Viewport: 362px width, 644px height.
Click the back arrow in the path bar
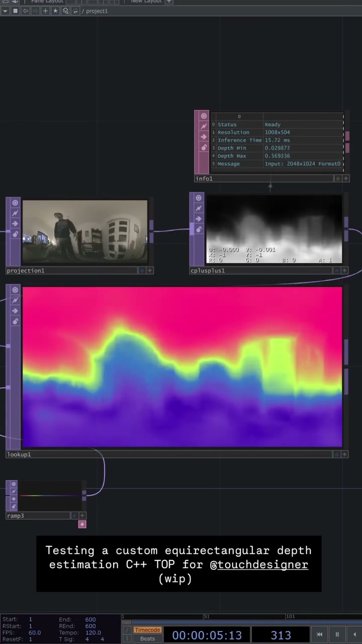[x=25, y=11]
